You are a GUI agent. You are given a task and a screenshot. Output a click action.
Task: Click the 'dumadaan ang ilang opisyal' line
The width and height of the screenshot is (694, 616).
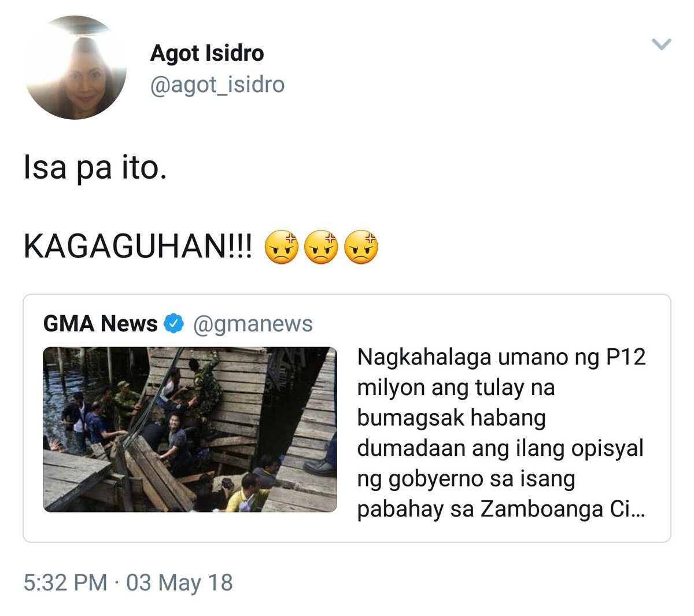[x=500, y=448]
